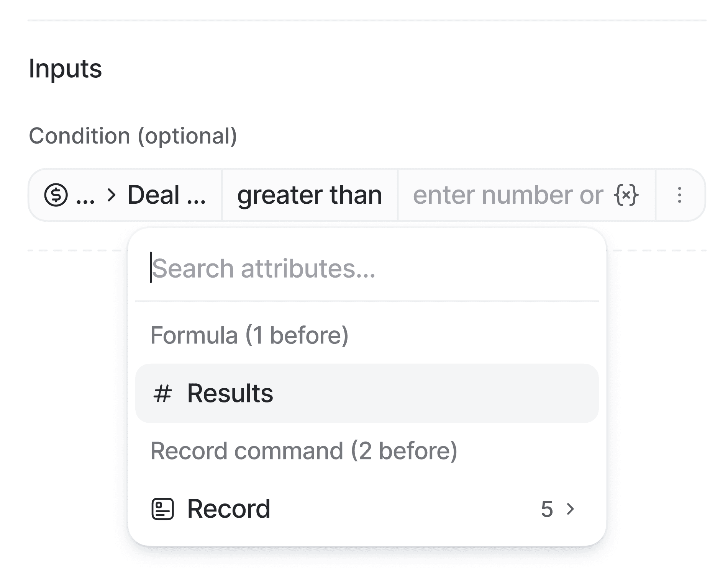This screenshot has width=728, height=582.
Task: Click the Record card icon
Action: [163, 509]
